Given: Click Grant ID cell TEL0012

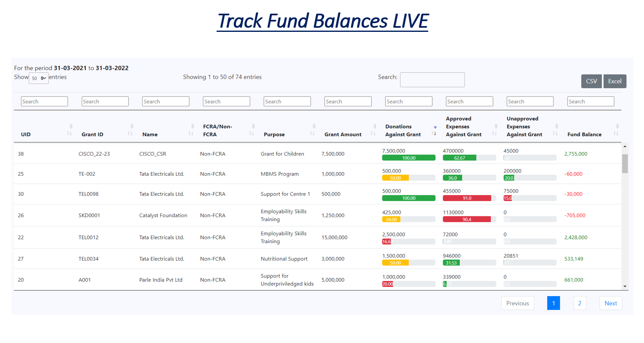Looking at the screenshot, I should pyautogui.click(x=88, y=237).
